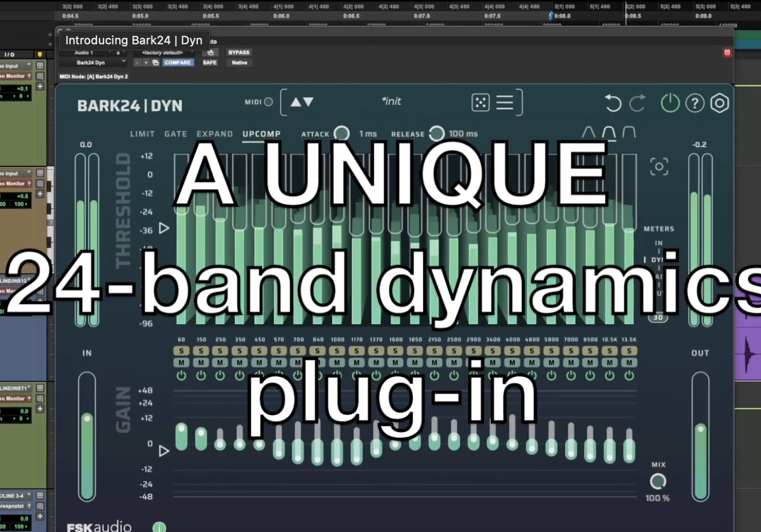This screenshot has width=761, height=532.
Task: Click the RELEASE knob
Action: tap(436, 134)
